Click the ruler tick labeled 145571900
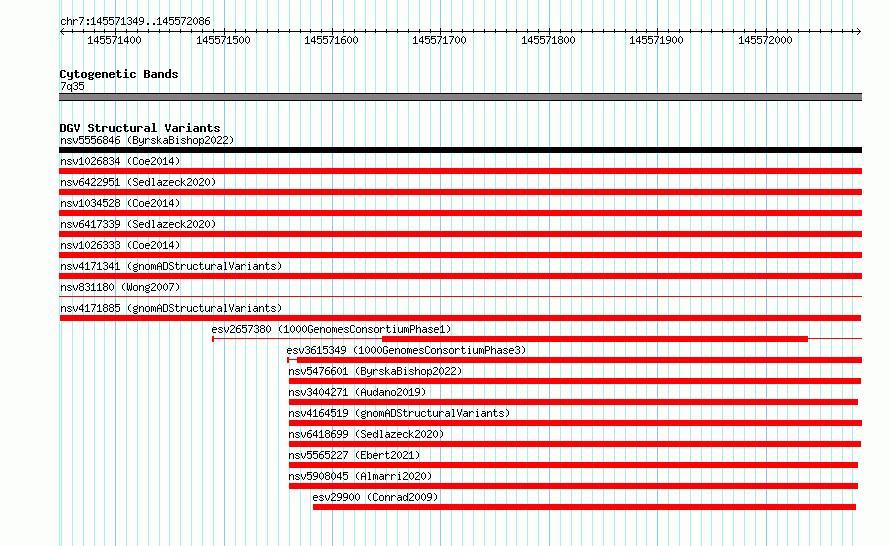The height and width of the screenshot is (546, 890). click(656, 40)
